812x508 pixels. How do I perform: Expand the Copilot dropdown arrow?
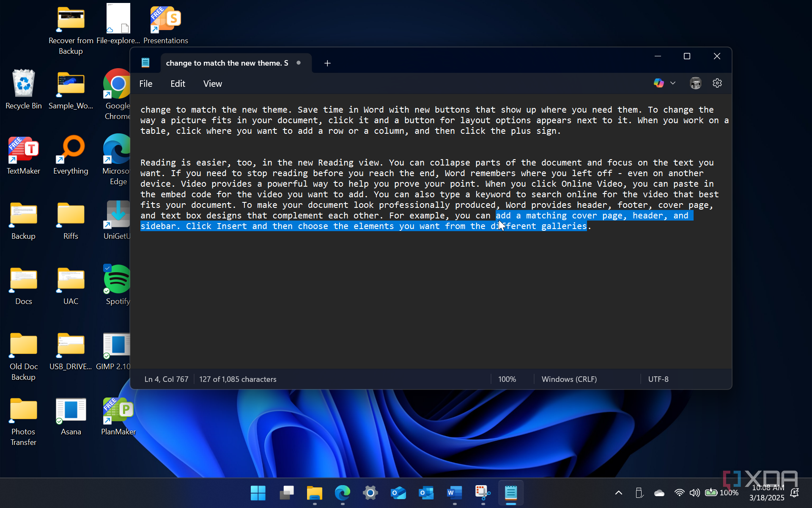tap(673, 83)
